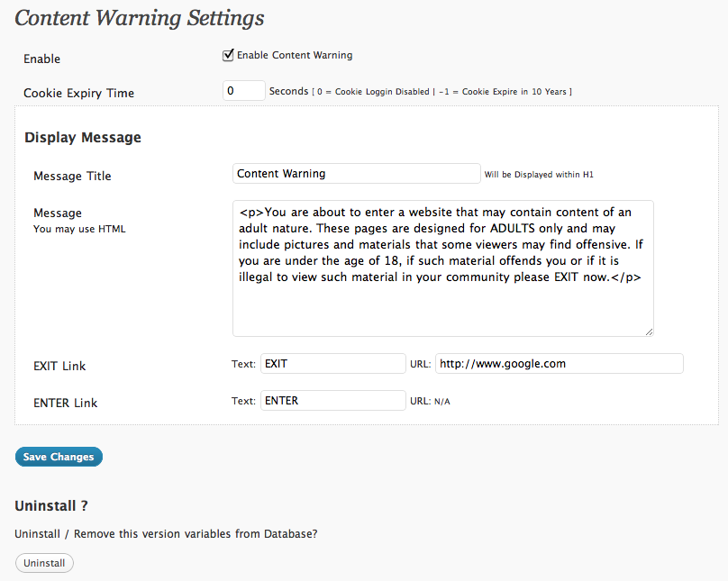
Task: Click the Save Changes button
Action: (x=59, y=457)
